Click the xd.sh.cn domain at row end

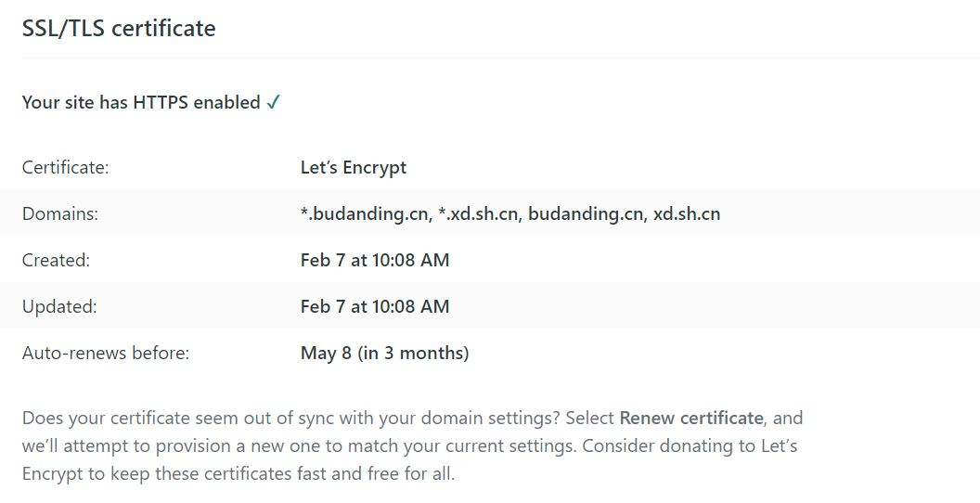pos(687,214)
